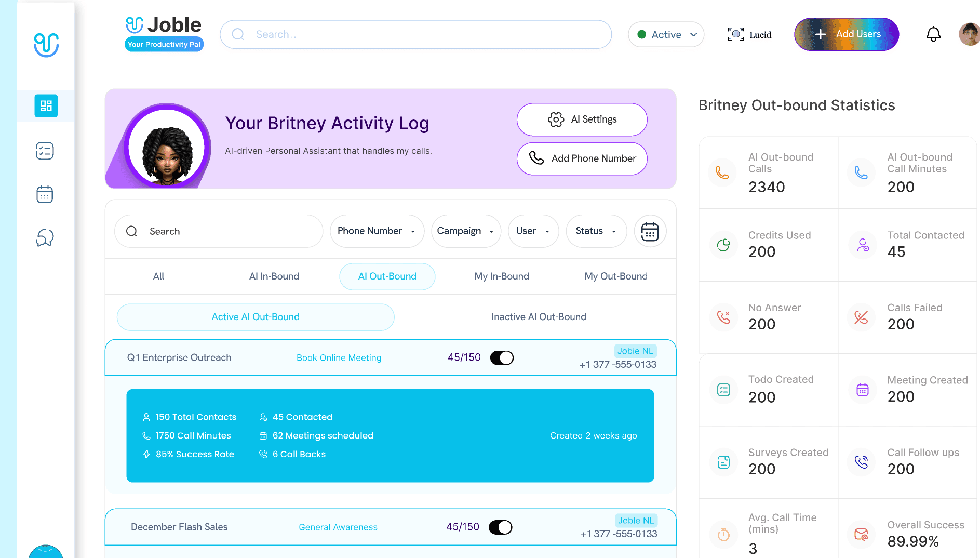Select the Active AI Out-Bound sub-tab
Viewport: 980px width, 558px height.
[x=256, y=317]
